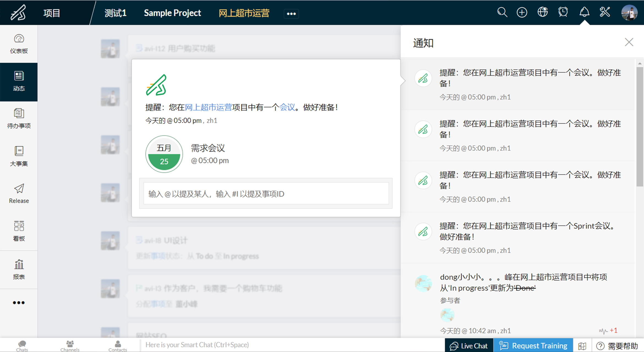Open the settings tools icon
The height and width of the screenshot is (352, 644).
tap(605, 12)
